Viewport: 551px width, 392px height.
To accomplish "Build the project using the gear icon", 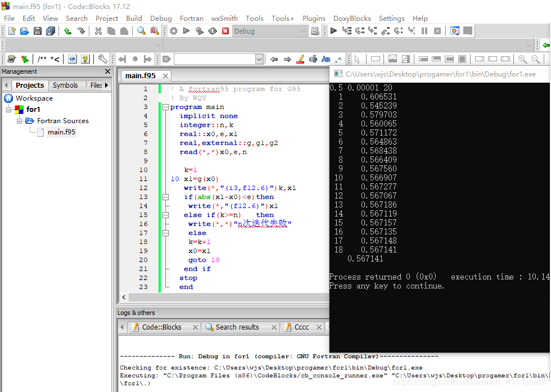I will tap(173, 31).
